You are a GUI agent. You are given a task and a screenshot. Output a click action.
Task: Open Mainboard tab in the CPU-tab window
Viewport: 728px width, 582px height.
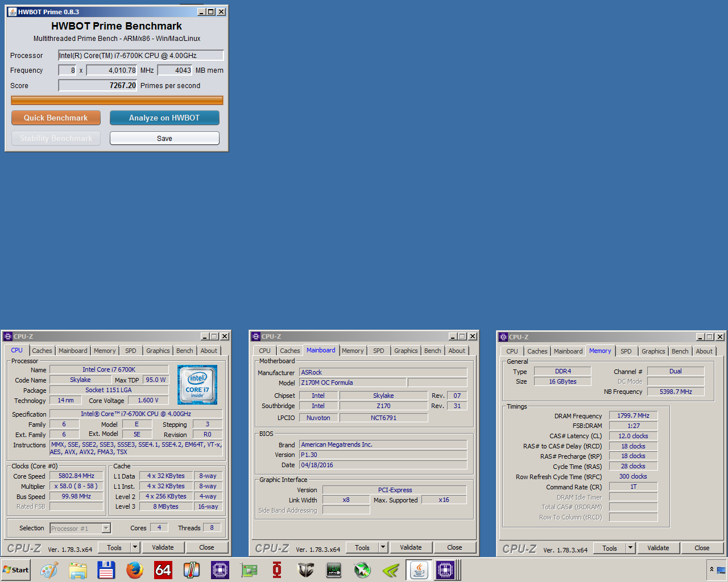73,351
